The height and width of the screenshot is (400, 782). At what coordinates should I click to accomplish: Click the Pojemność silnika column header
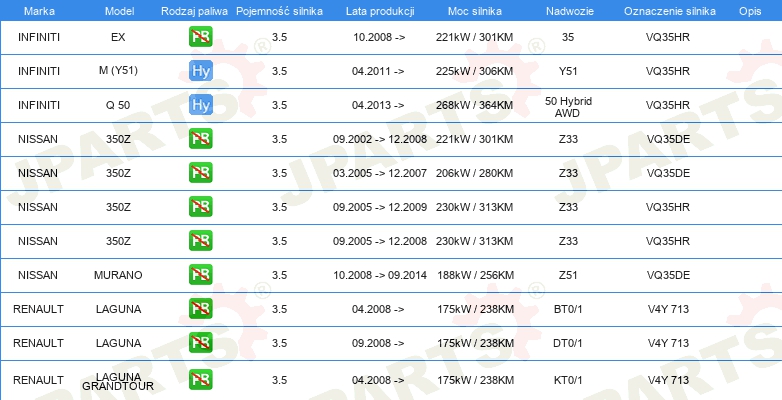click(279, 11)
